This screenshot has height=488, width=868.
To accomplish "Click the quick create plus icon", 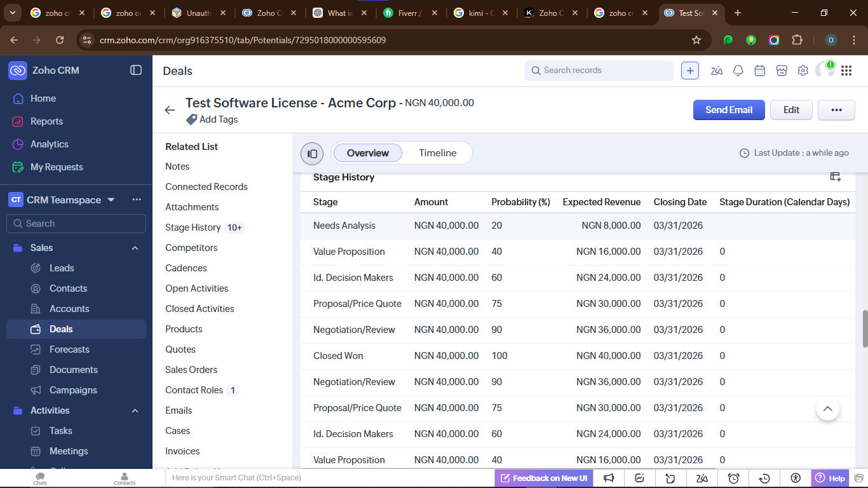I will 690,71.
